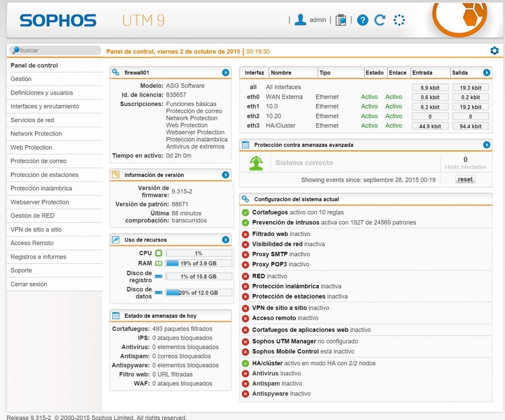Open dashboard settings gear icon
The width and height of the screenshot is (505, 420).
(494, 51)
